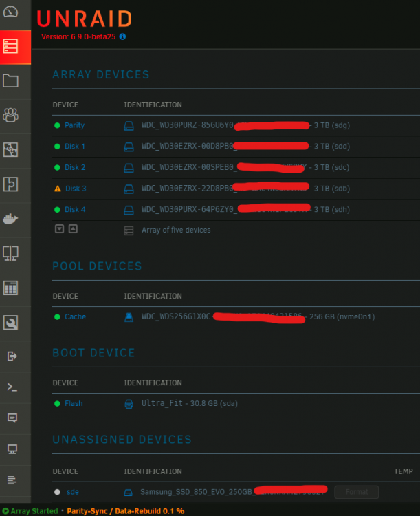Select the active Main tab icon in sidebar
Image resolution: width=420 pixels, height=516 pixels.
[x=10, y=46]
